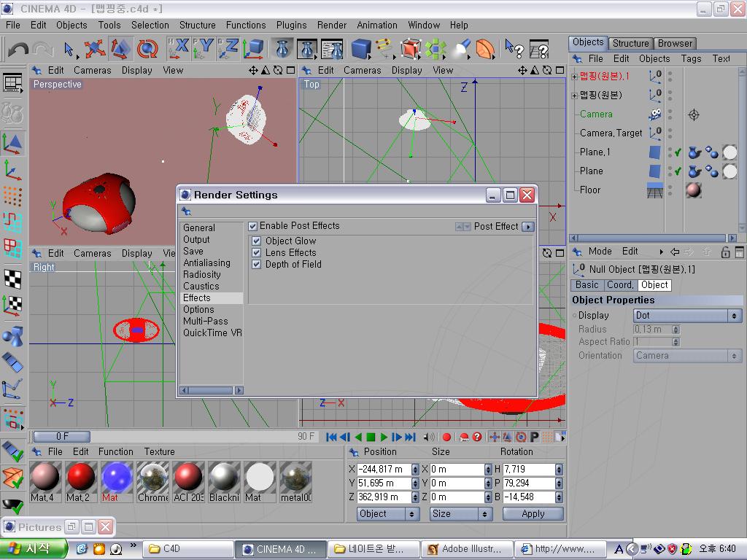Expand the 맵핑(원본) object tree
The height and width of the screenshot is (560, 747).
click(575, 96)
